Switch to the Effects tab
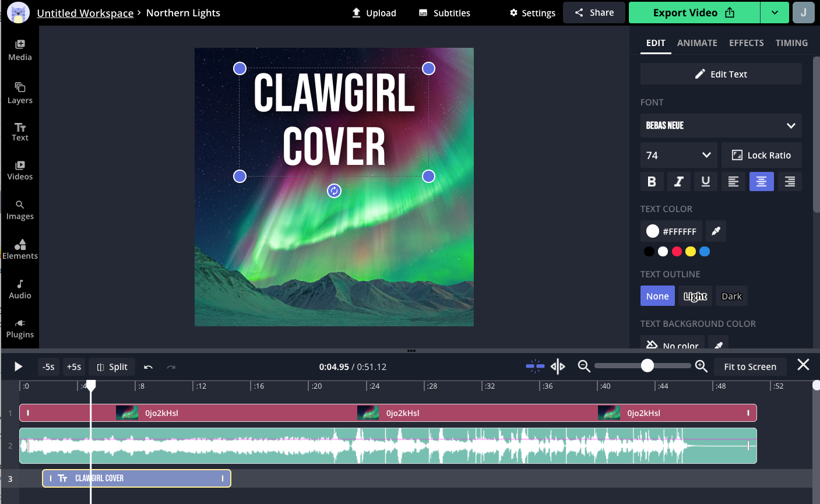 click(x=747, y=43)
